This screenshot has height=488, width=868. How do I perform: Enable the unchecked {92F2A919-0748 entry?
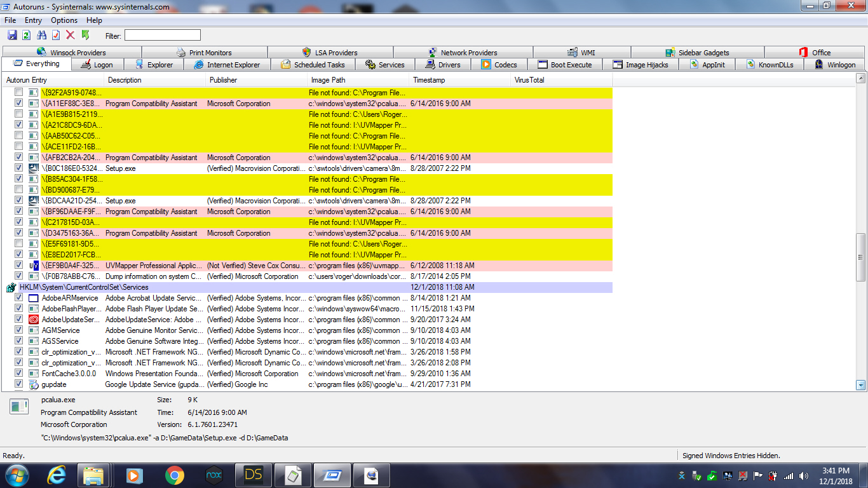tap(19, 93)
